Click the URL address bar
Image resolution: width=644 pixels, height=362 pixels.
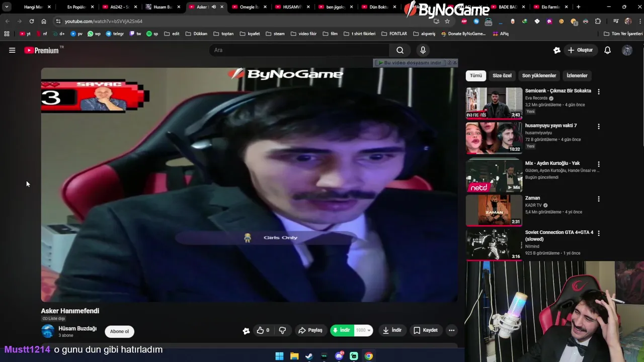click(x=247, y=21)
